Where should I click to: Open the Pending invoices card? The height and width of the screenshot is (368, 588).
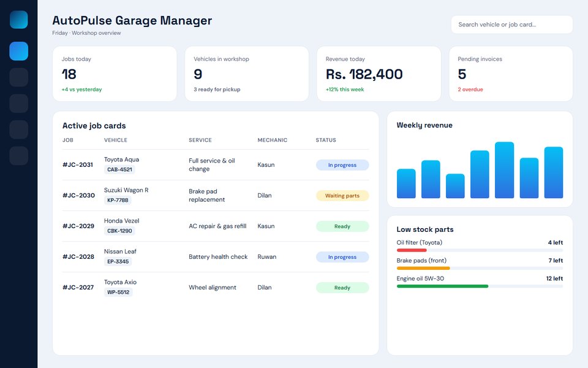(x=511, y=74)
